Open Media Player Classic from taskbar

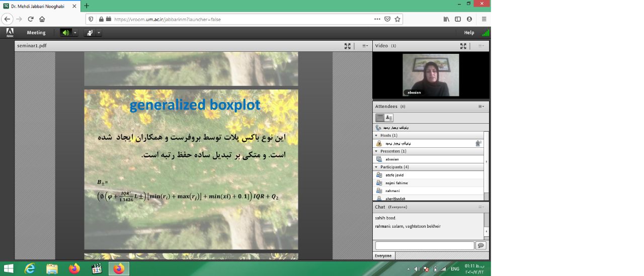[x=97, y=269]
